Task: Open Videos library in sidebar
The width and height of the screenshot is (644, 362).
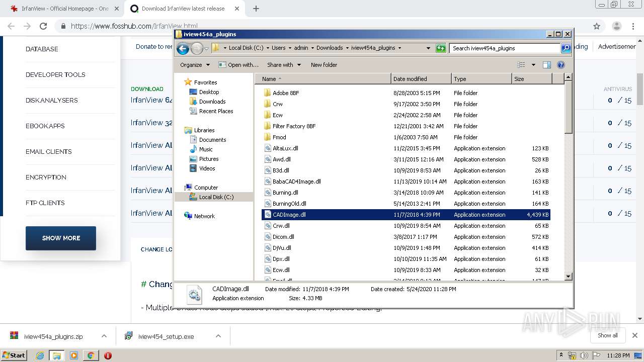Action: click(x=207, y=168)
